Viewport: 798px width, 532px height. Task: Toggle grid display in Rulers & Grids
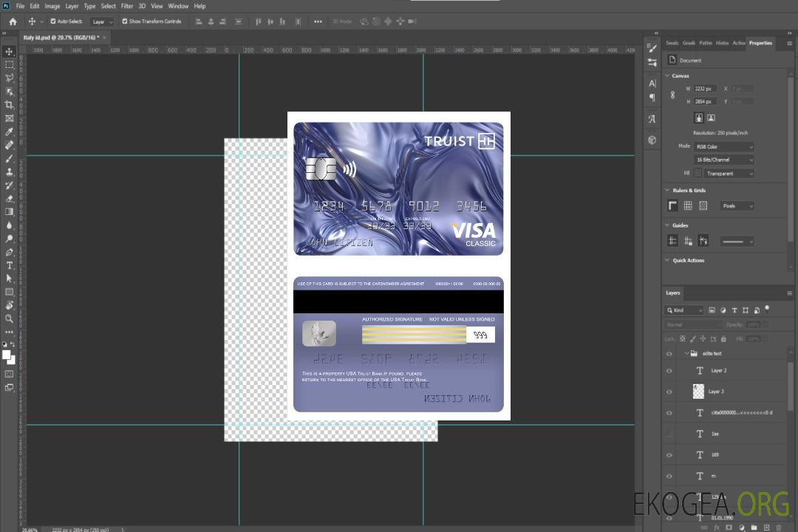[688, 205]
